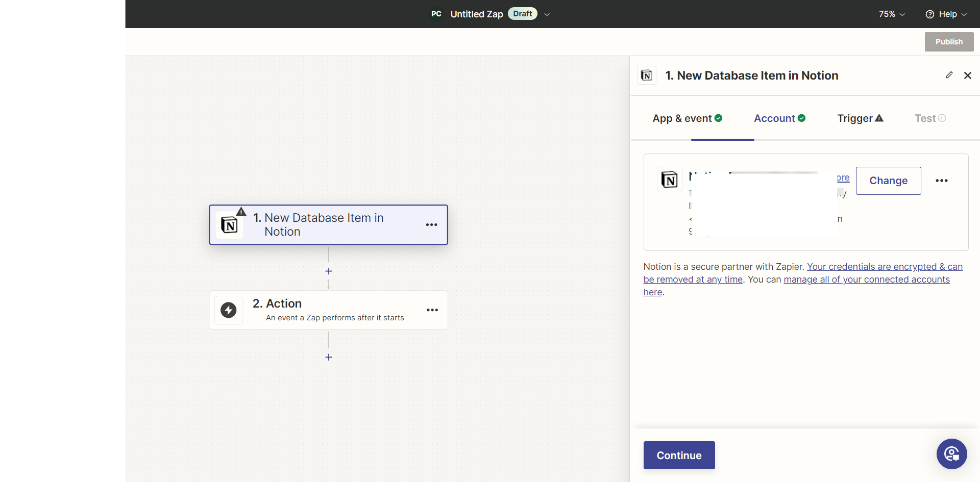Expand the Help menu chevron
The image size is (980, 482).
pos(964,14)
